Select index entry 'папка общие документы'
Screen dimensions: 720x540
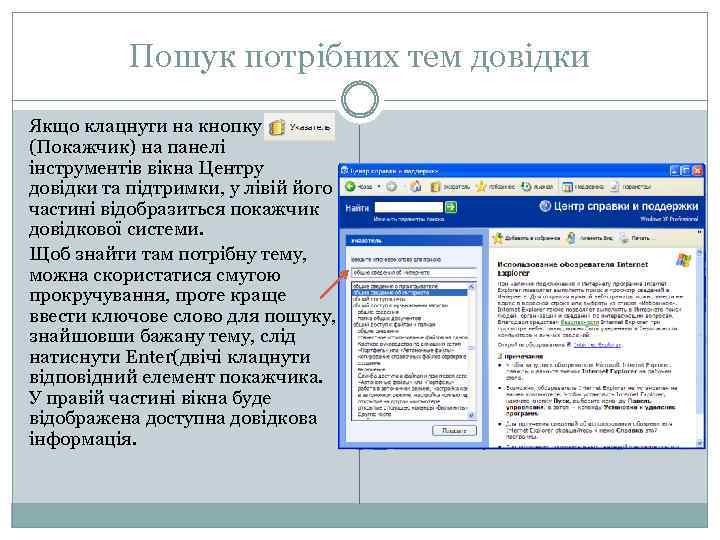point(389,318)
